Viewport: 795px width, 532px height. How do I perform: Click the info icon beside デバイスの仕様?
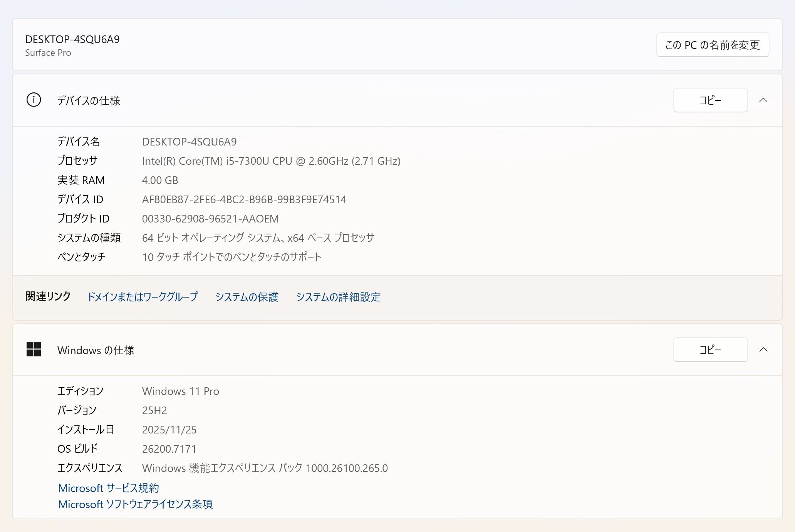pos(34,100)
